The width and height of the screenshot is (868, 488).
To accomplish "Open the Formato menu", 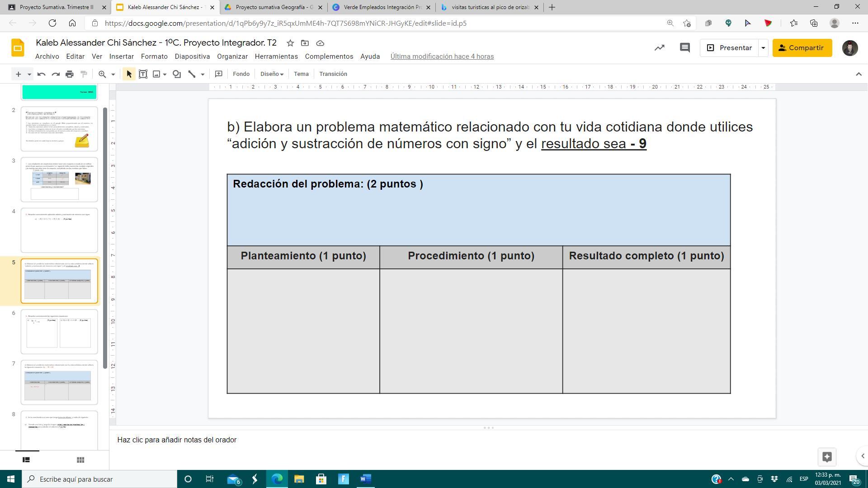I will click(154, 56).
